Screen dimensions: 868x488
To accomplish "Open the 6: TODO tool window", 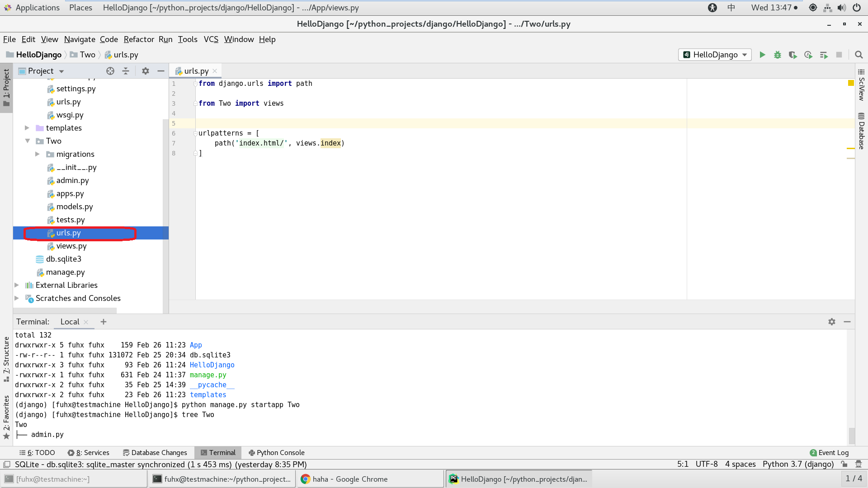I will pyautogui.click(x=37, y=453).
